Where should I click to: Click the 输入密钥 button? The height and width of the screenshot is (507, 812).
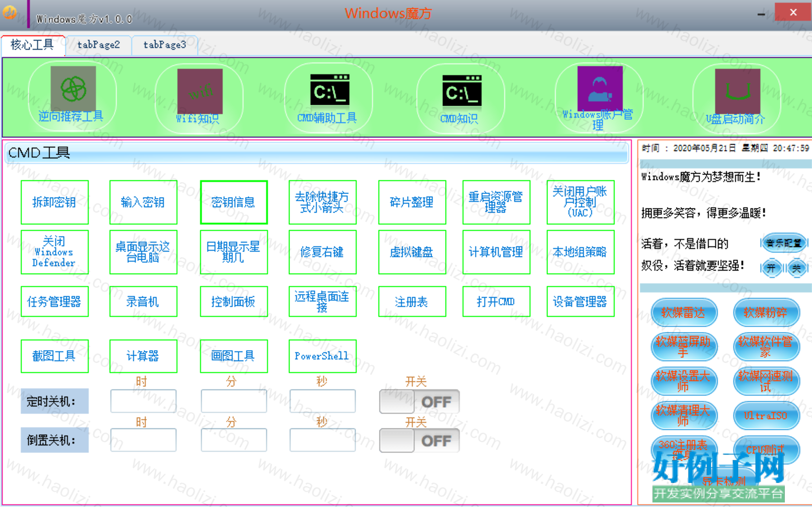pyautogui.click(x=143, y=202)
